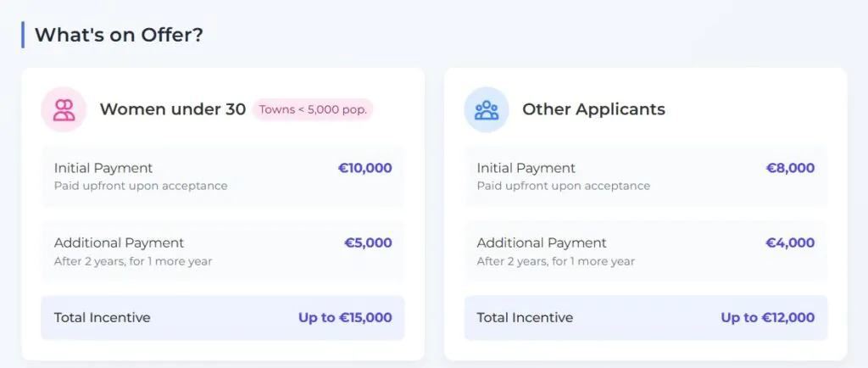Click 'After 2 years, for 1 more year' under Other Applicants
The width and height of the screenshot is (868, 368).
pyautogui.click(x=556, y=261)
